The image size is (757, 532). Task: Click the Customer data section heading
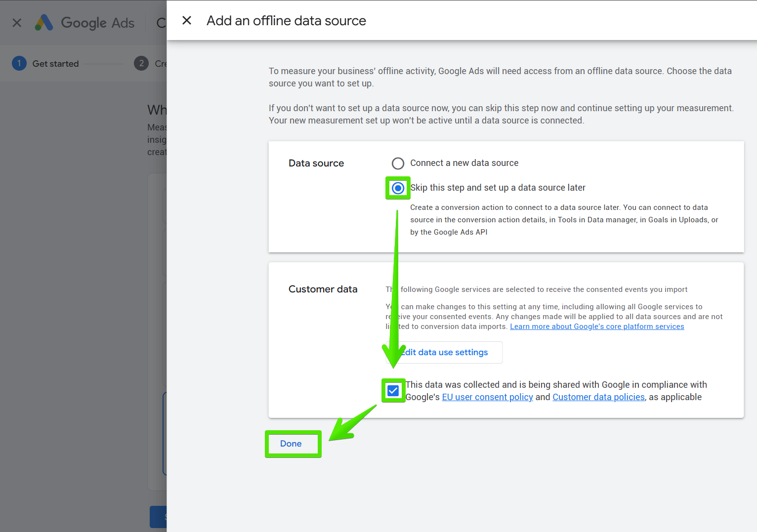pyautogui.click(x=323, y=289)
